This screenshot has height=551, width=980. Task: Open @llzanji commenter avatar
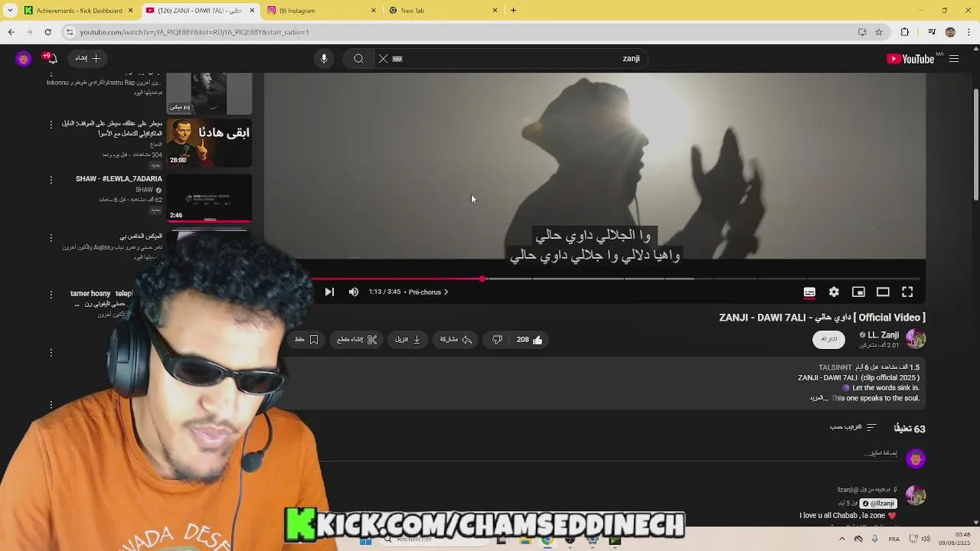click(916, 496)
